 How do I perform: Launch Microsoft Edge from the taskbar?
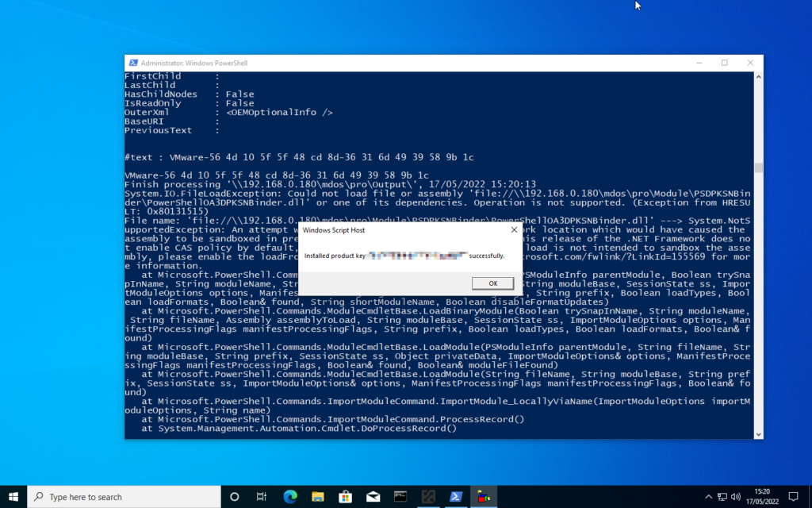pyautogui.click(x=290, y=497)
